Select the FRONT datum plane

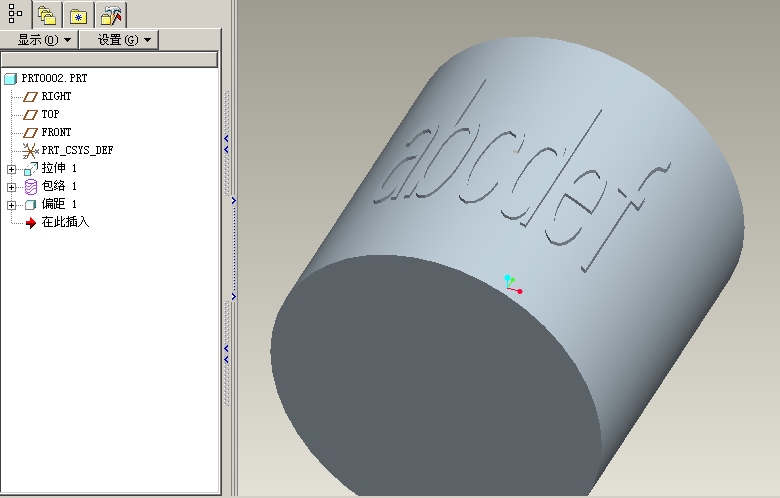[x=56, y=132]
